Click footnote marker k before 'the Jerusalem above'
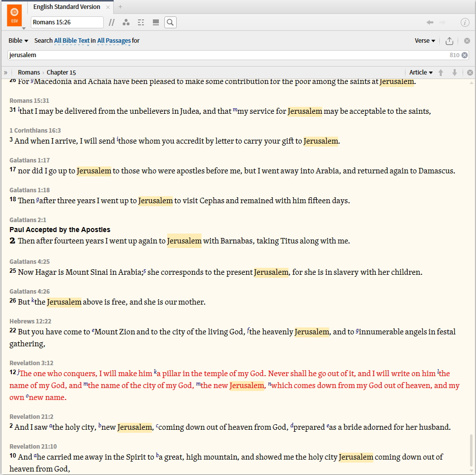 tap(33, 300)
